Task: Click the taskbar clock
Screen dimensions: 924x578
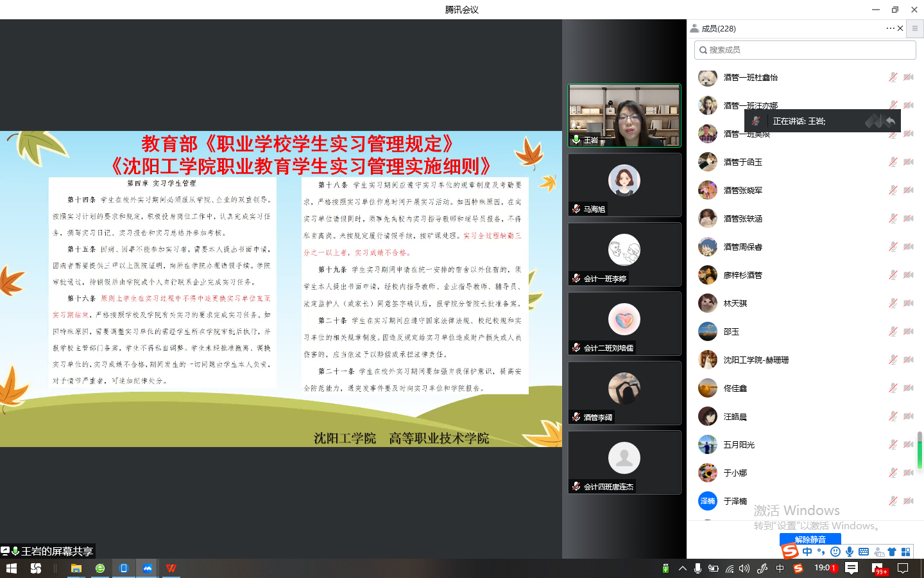Action: point(822,568)
